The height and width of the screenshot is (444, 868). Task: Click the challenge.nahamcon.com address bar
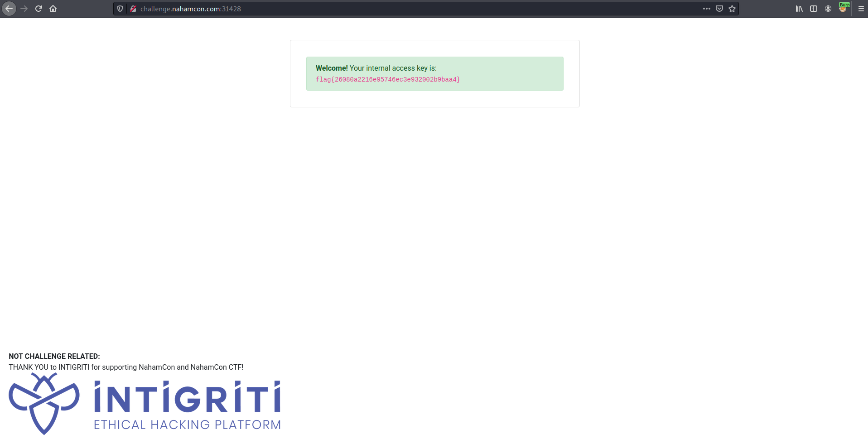tap(408, 9)
